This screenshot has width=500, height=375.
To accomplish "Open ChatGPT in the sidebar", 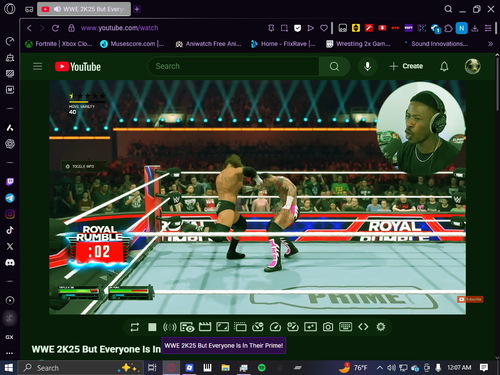I will (10, 144).
